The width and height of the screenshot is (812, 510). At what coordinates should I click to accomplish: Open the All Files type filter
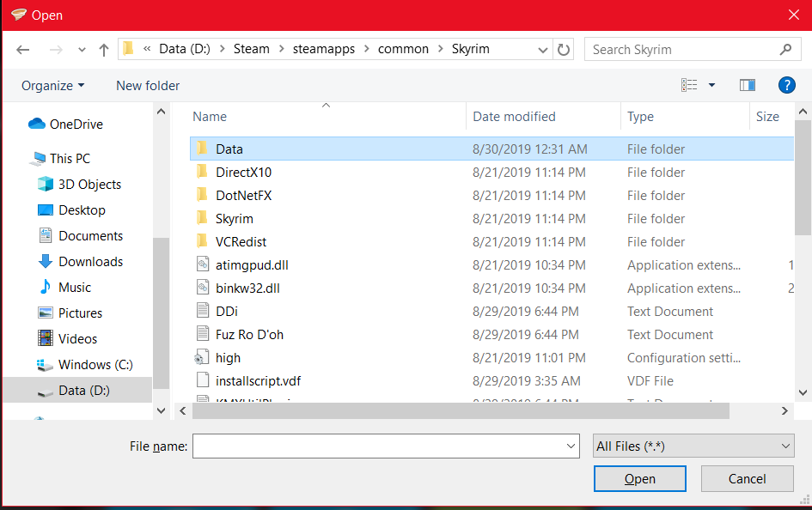693,446
